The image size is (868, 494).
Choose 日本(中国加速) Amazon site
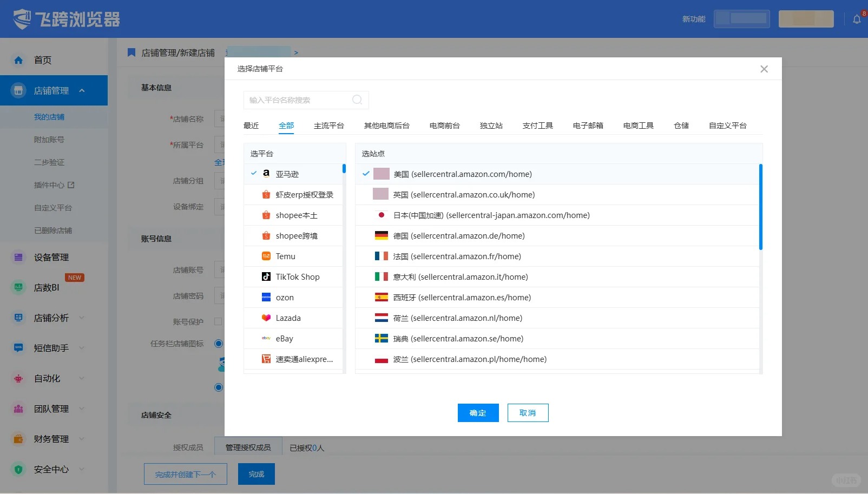pos(557,215)
